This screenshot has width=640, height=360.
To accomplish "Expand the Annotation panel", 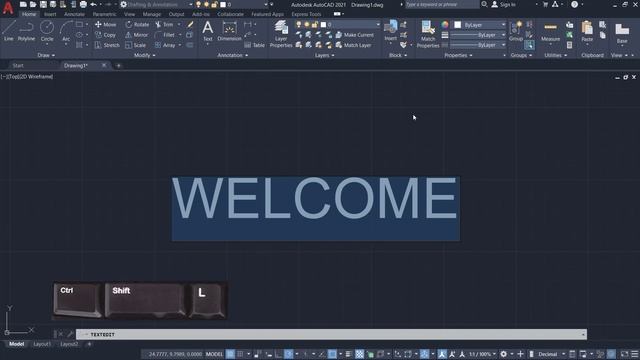I will coord(233,55).
